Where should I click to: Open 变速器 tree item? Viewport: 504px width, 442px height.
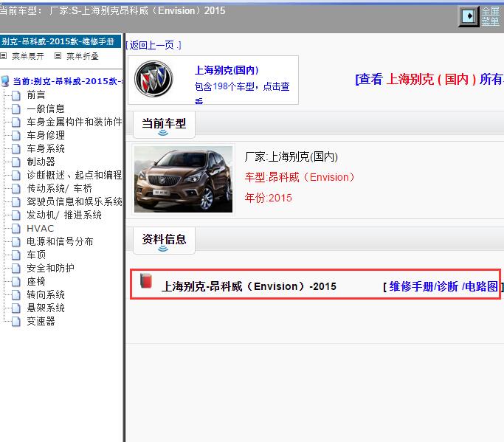pos(41,322)
